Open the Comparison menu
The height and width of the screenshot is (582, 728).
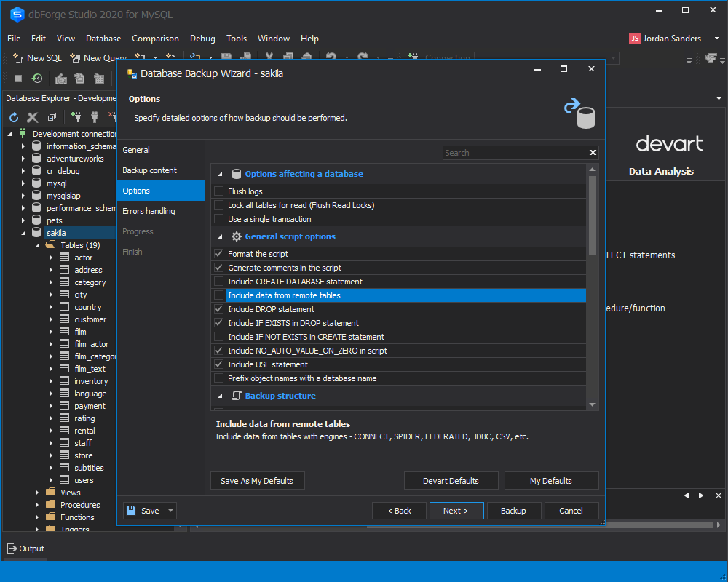[x=155, y=39]
